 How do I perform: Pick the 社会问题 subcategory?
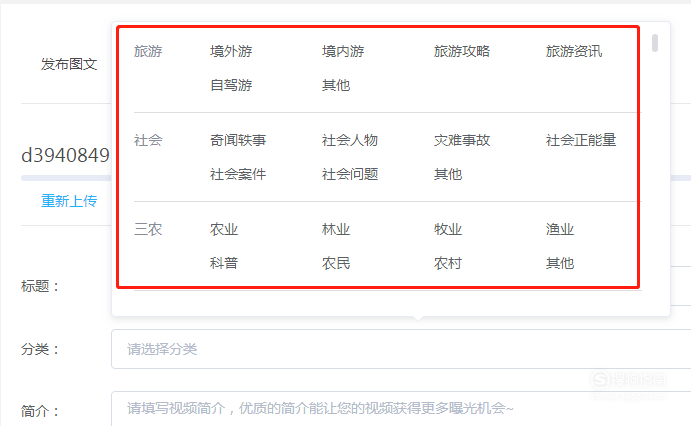(x=350, y=174)
